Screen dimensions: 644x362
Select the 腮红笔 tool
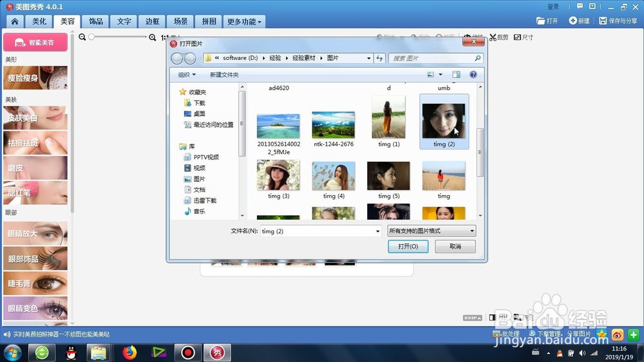pos(35,193)
